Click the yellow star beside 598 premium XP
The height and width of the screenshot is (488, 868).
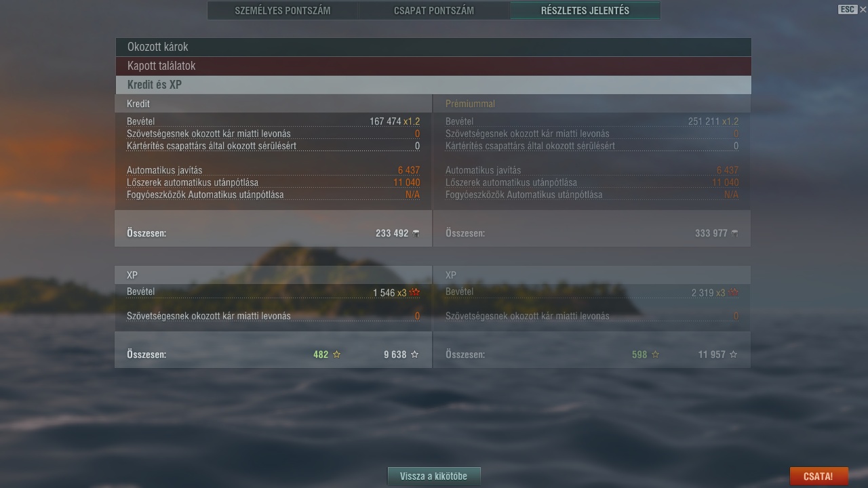655,354
